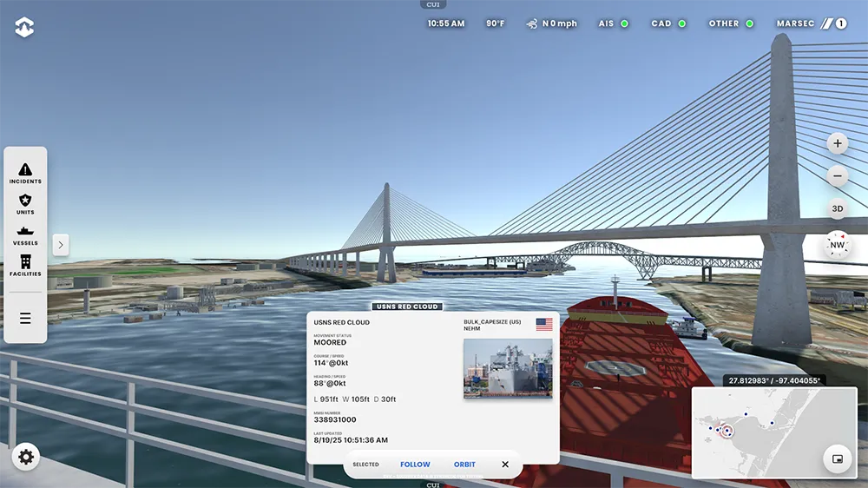The width and height of the screenshot is (868, 488).
Task: Click the app logo in top-left corner
Action: [x=24, y=27]
